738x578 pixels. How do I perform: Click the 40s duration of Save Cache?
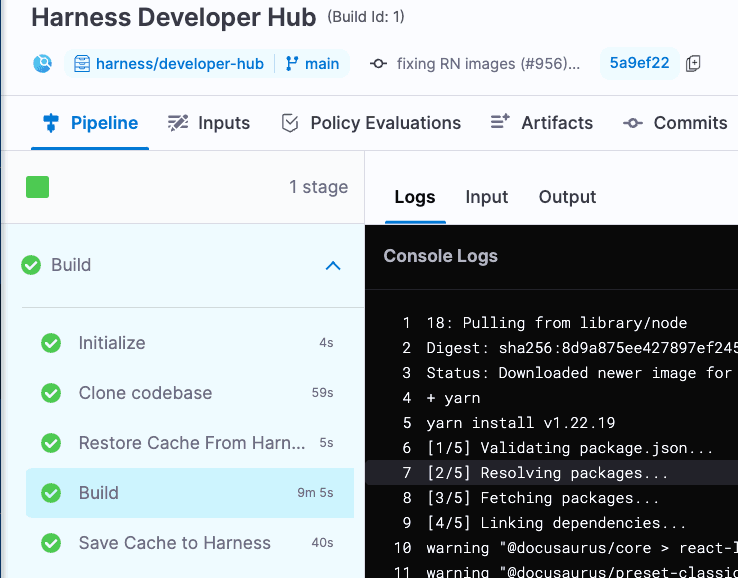coord(322,543)
